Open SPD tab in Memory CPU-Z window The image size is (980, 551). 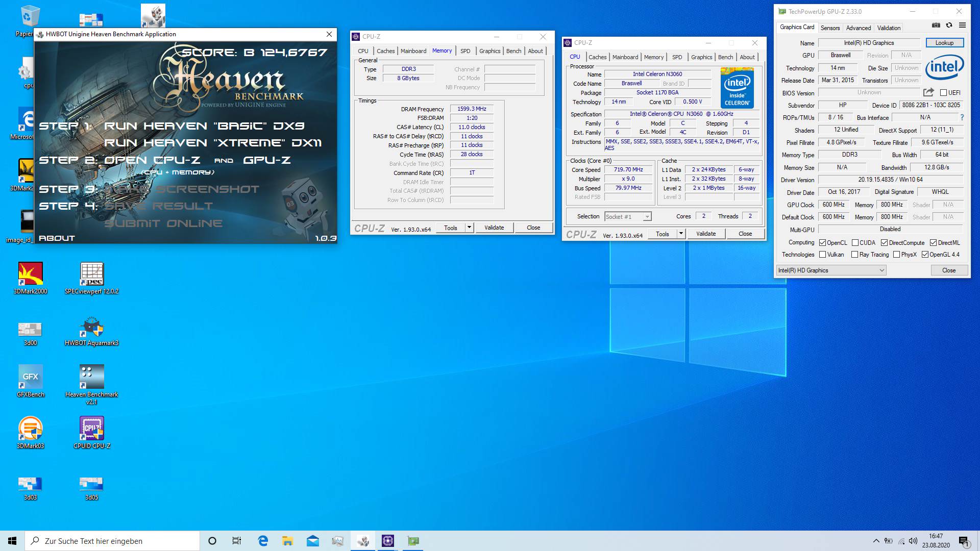point(465,51)
